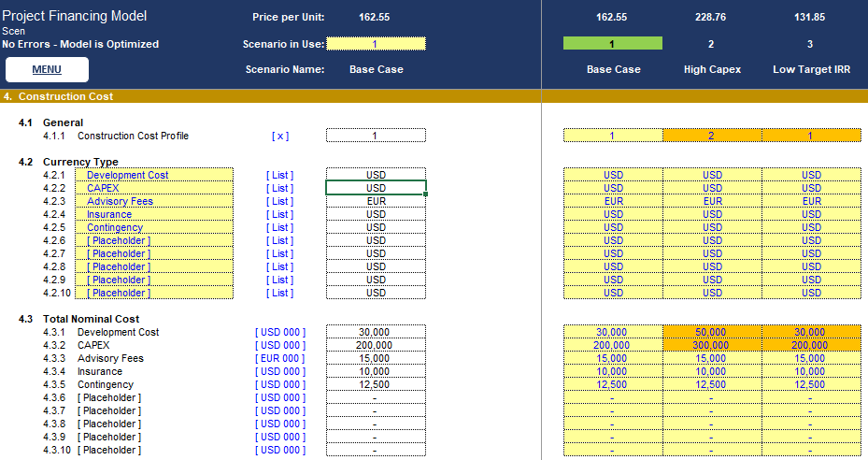The image size is (868, 460).
Task: Click the Advisory Fees EUR currency cell
Action: 376,201
